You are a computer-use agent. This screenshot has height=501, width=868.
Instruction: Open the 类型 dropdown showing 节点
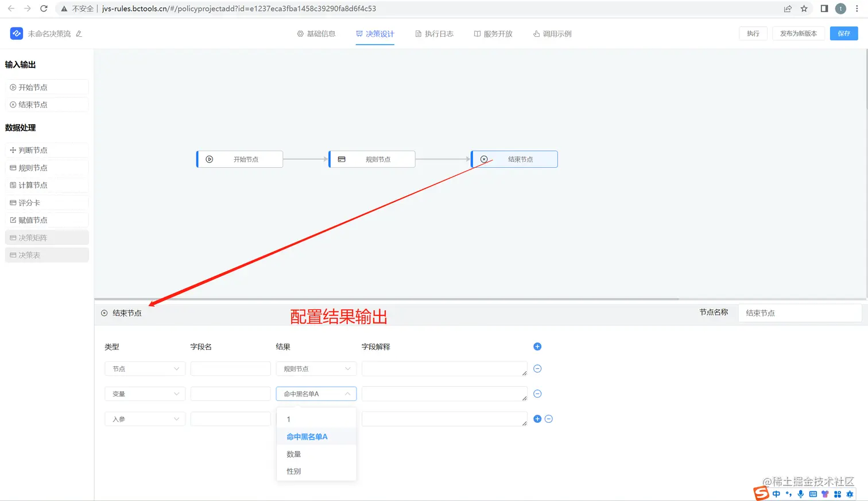(144, 368)
